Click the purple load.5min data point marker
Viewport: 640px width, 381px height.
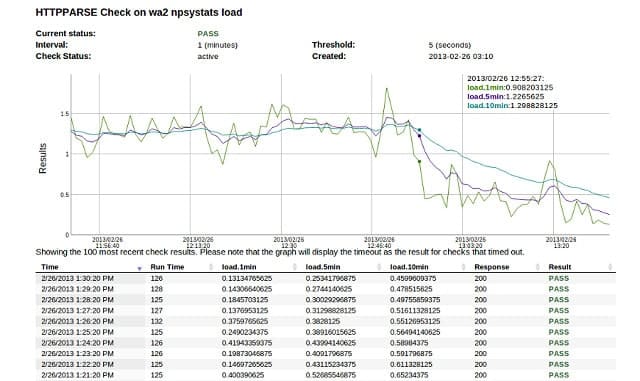(x=419, y=136)
